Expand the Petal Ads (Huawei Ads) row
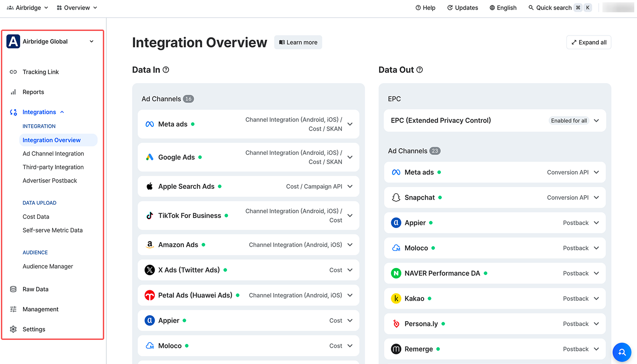 coord(350,295)
